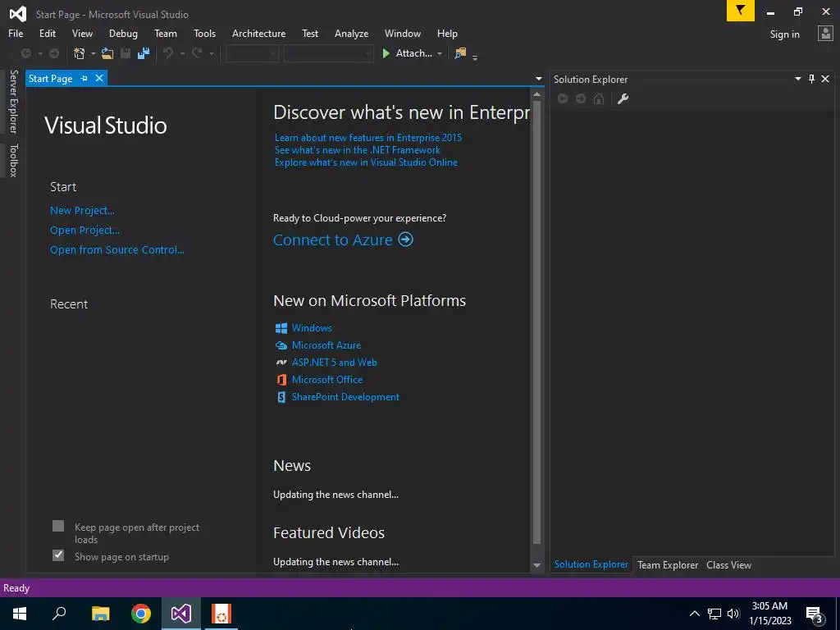Click the Start Page vertical scrollbar thumb
840x630 pixels.
click(536, 322)
